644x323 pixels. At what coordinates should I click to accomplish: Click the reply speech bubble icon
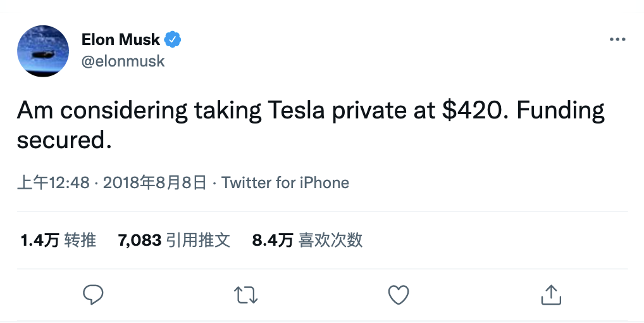pos(93,294)
